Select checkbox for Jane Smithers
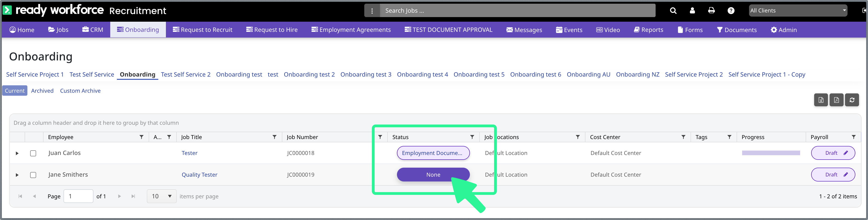Viewport: 868px width, 220px height. click(x=33, y=175)
